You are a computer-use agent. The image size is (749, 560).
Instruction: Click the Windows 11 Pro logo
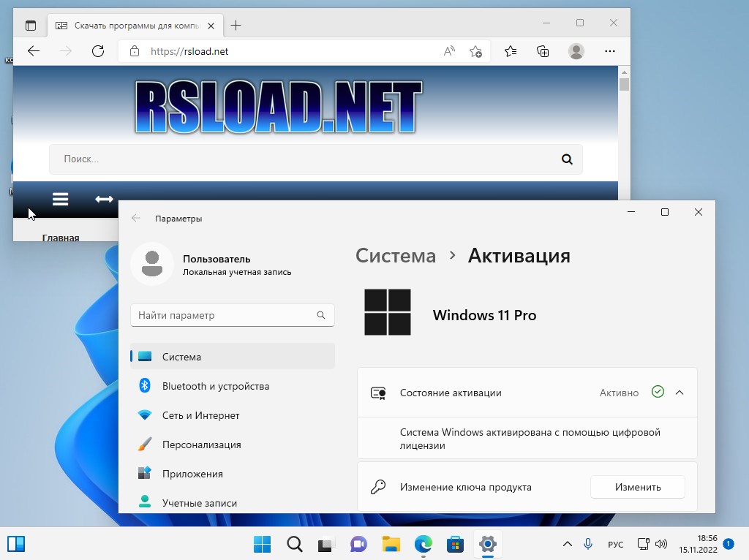tap(388, 312)
